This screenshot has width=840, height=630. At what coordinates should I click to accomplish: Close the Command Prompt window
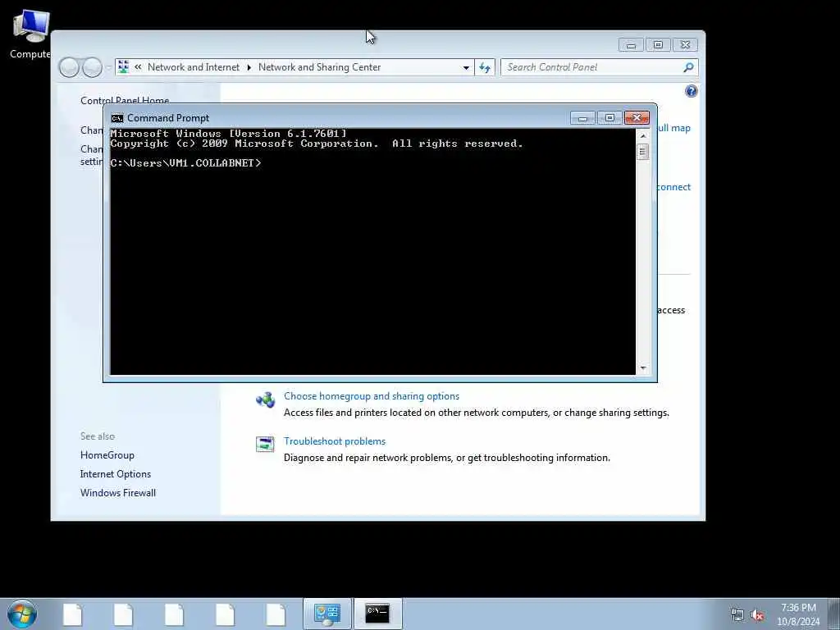pos(637,118)
